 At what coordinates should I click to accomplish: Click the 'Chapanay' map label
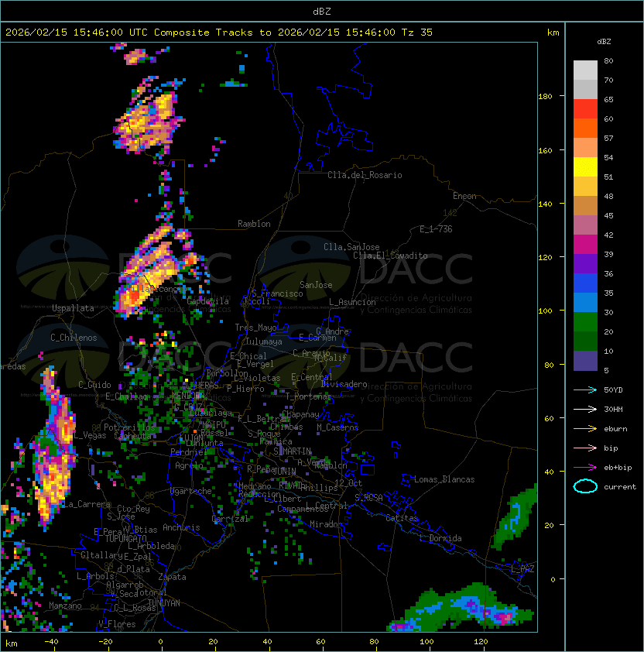point(300,414)
